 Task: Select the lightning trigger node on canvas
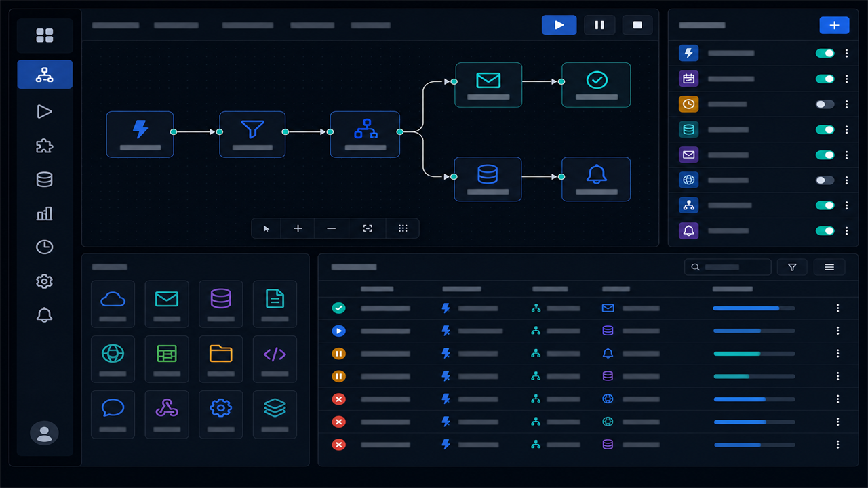pyautogui.click(x=140, y=134)
